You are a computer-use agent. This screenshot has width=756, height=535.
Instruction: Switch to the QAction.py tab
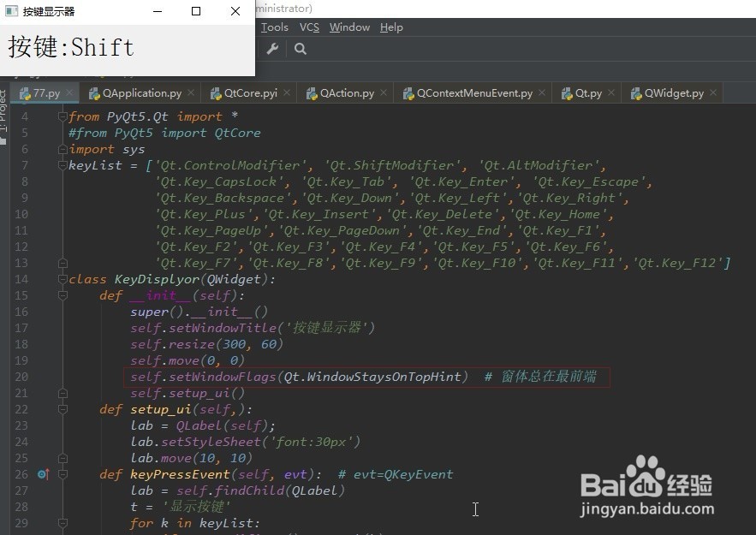(x=347, y=93)
